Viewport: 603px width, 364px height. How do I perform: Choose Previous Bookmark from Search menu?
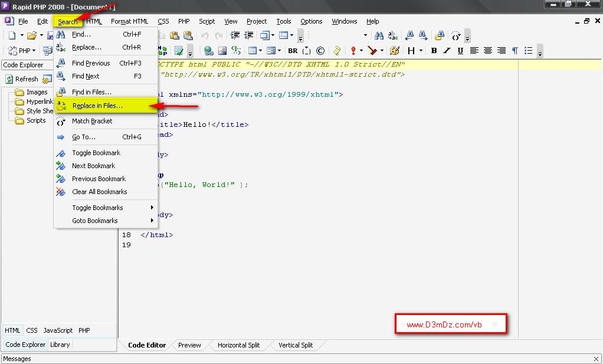[x=106, y=179]
